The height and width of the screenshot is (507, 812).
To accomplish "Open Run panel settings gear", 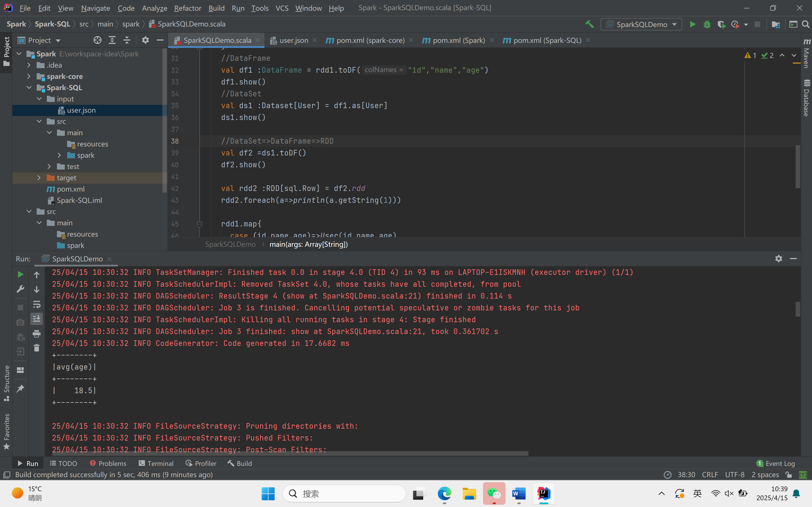I will [x=778, y=259].
